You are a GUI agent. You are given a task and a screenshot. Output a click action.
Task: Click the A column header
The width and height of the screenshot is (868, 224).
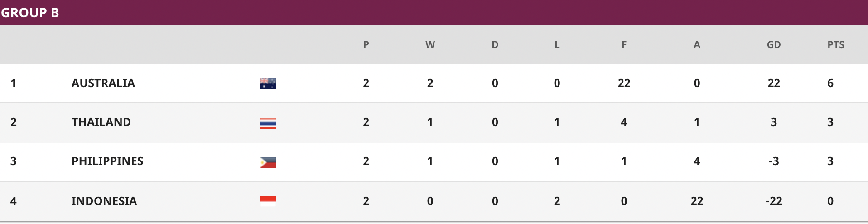pos(697,44)
